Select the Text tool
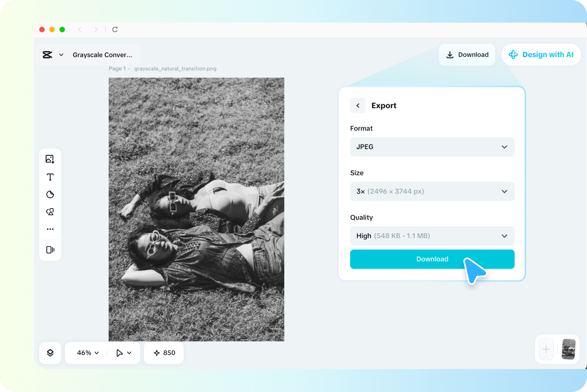This screenshot has width=587, height=392. pyautogui.click(x=50, y=177)
